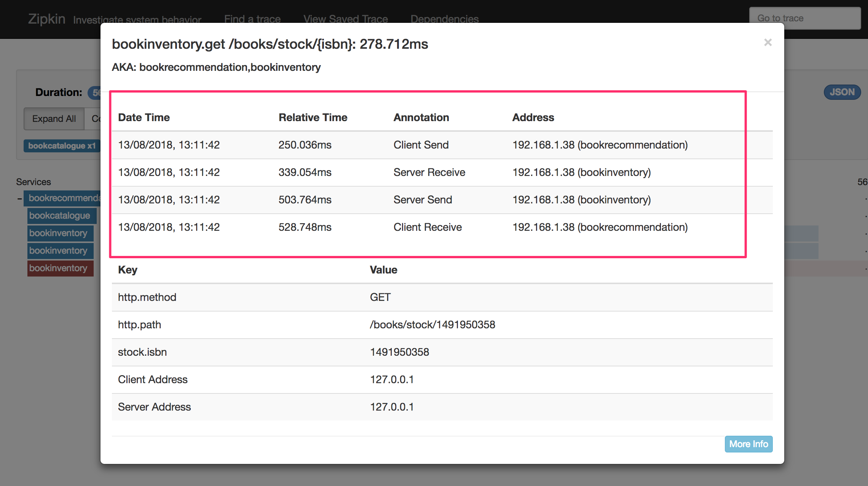Open the View Saved Trace tab
This screenshot has height=486, width=868.
pos(346,19)
